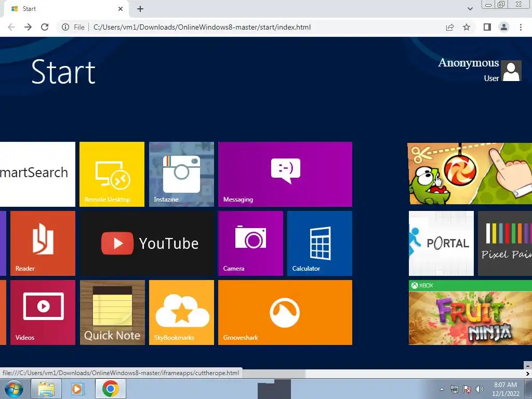Click the Anonymous username text

click(x=469, y=63)
